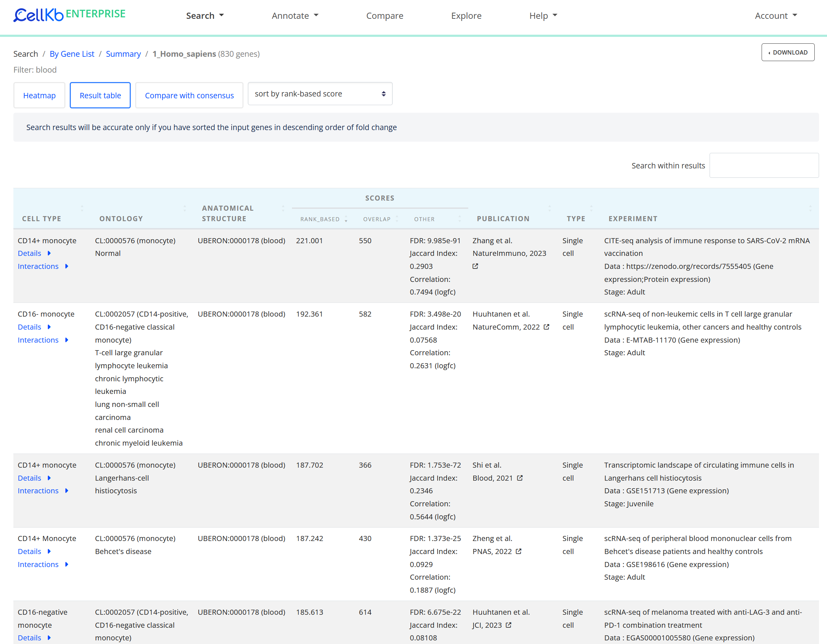Image resolution: width=827 pixels, height=644 pixels.
Task: Follow the By Gene List breadcrumb link
Action: coord(72,54)
